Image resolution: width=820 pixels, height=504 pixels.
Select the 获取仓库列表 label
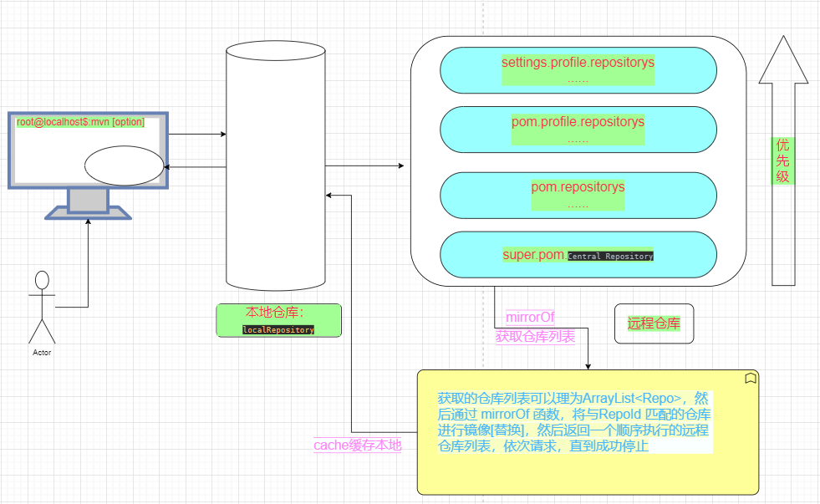(x=535, y=337)
